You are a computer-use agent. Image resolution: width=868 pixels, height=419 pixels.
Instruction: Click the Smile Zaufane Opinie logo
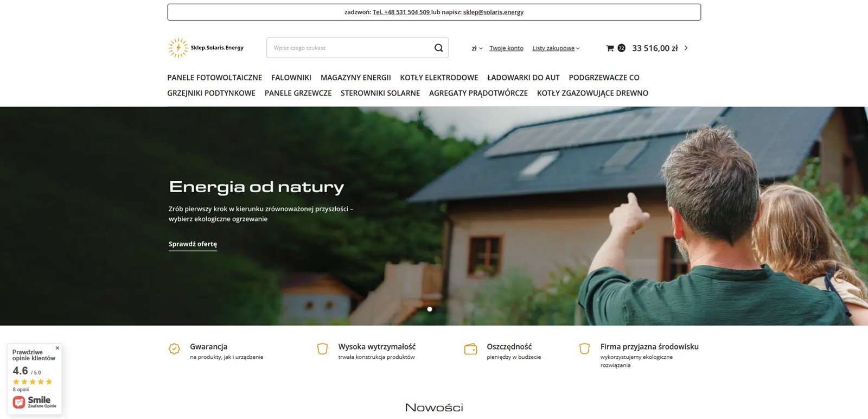(x=34, y=402)
